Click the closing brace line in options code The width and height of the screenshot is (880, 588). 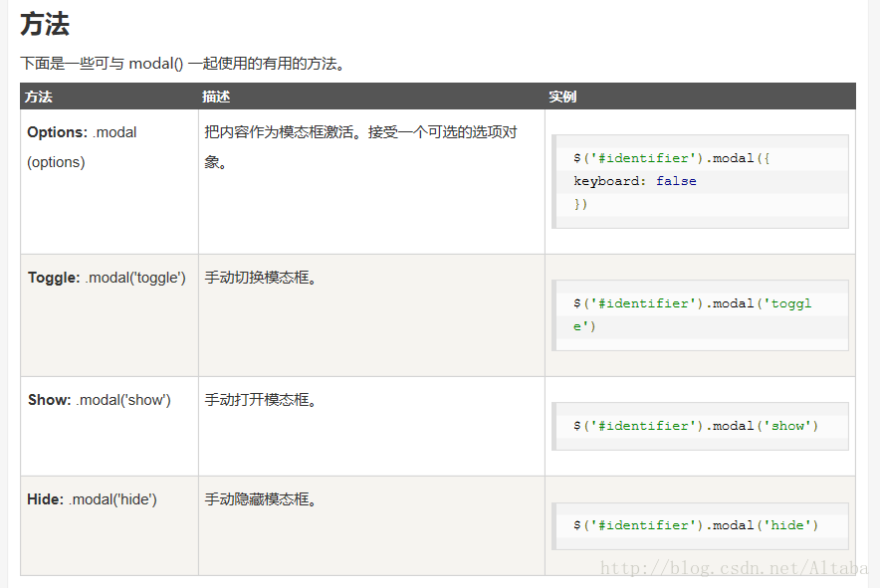click(x=580, y=204)
